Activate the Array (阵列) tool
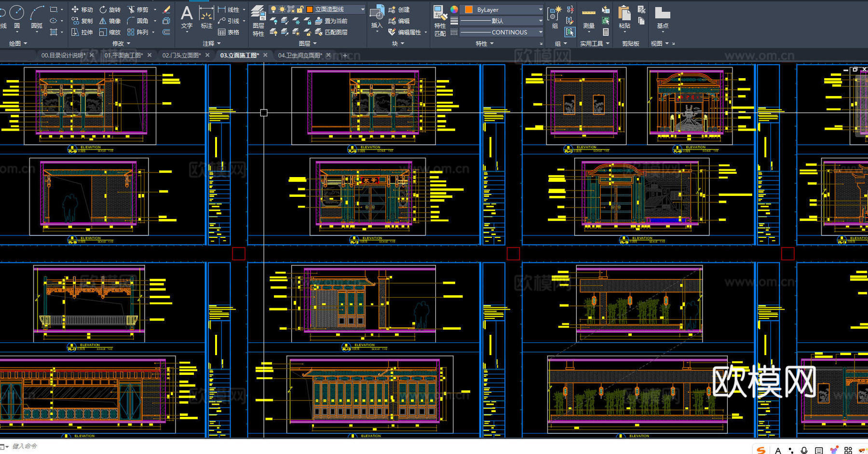The image size is (868, 454). [x=138, y=32]
